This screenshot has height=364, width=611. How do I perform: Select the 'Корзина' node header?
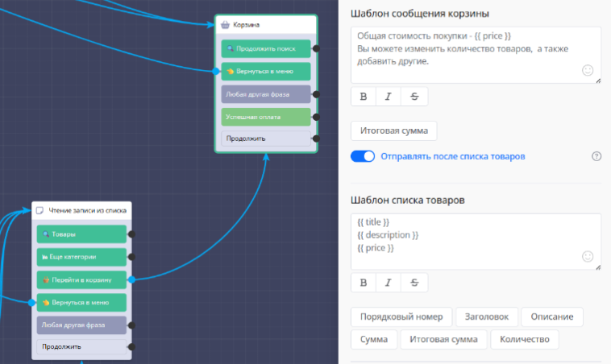[x=265, y=25]
